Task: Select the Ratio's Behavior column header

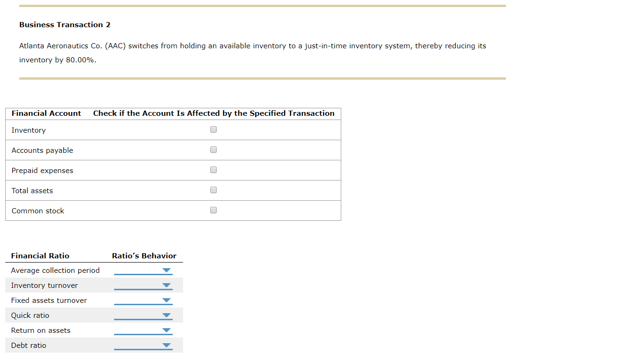Action: pos(144,256)
